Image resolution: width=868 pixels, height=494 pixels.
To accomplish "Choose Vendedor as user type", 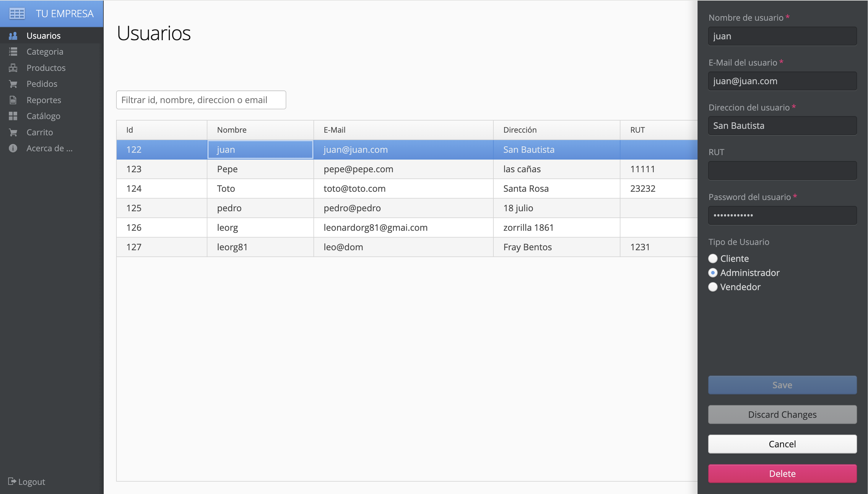I will pos(713,287).
